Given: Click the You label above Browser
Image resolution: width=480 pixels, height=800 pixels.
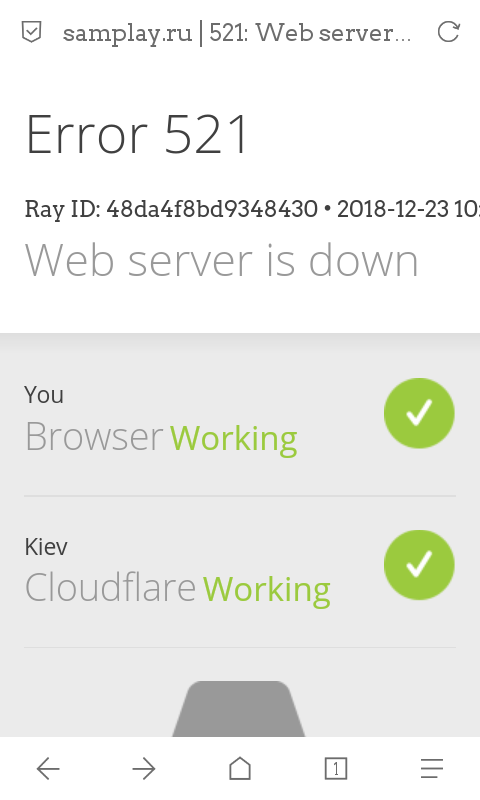Looking at the screenshot, I should pyautogui.click(x=44, y=395).
